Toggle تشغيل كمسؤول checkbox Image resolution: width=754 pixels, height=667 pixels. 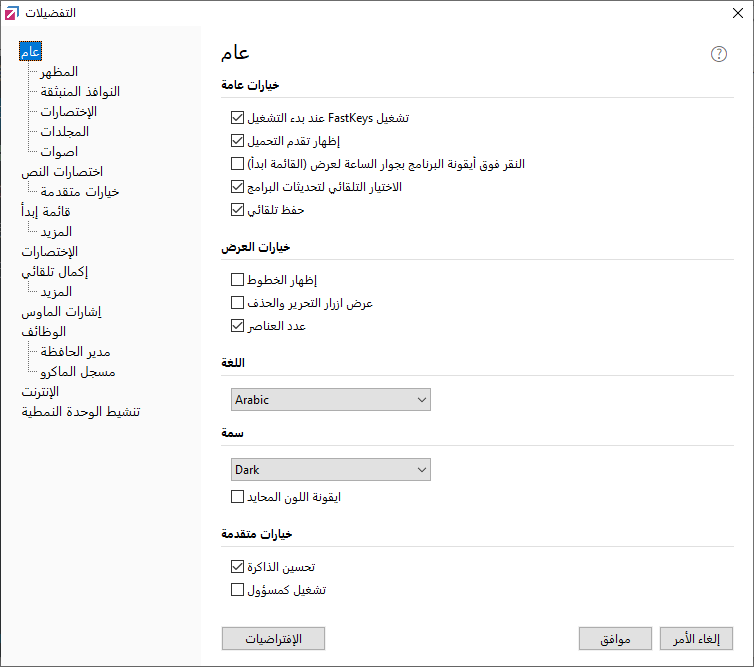pyautogui.click(x=237, y=590)
